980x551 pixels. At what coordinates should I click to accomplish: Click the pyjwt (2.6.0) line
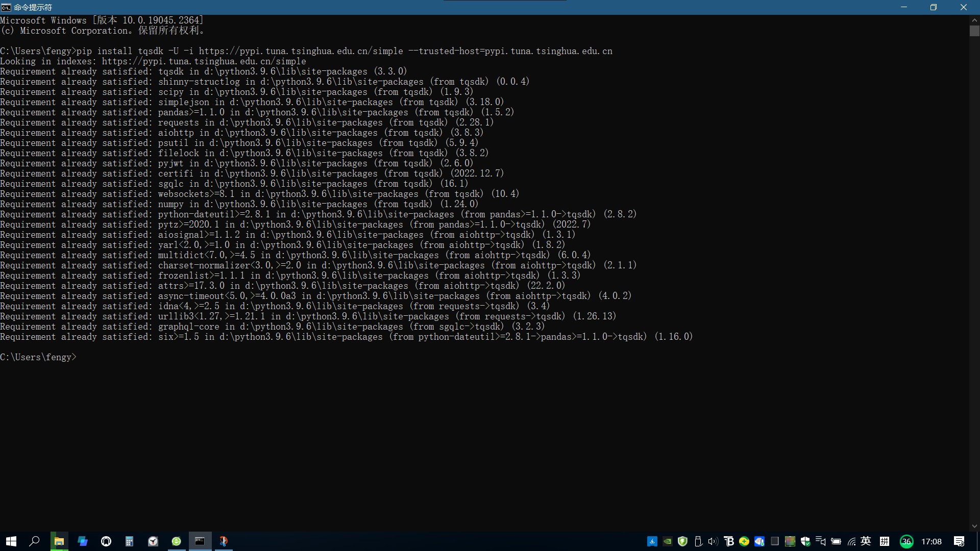coord(237,163)
